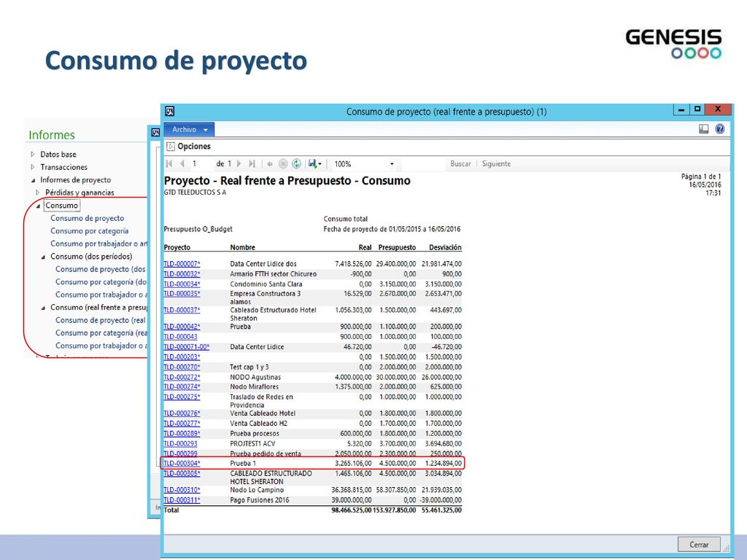
Task: Open project link TLD-000042
Action: coord(182,327)
